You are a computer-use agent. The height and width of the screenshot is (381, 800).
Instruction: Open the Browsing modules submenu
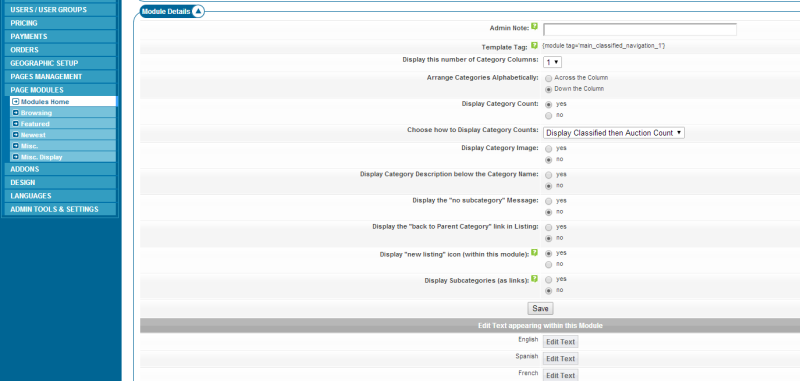click(x=63, y=113)
